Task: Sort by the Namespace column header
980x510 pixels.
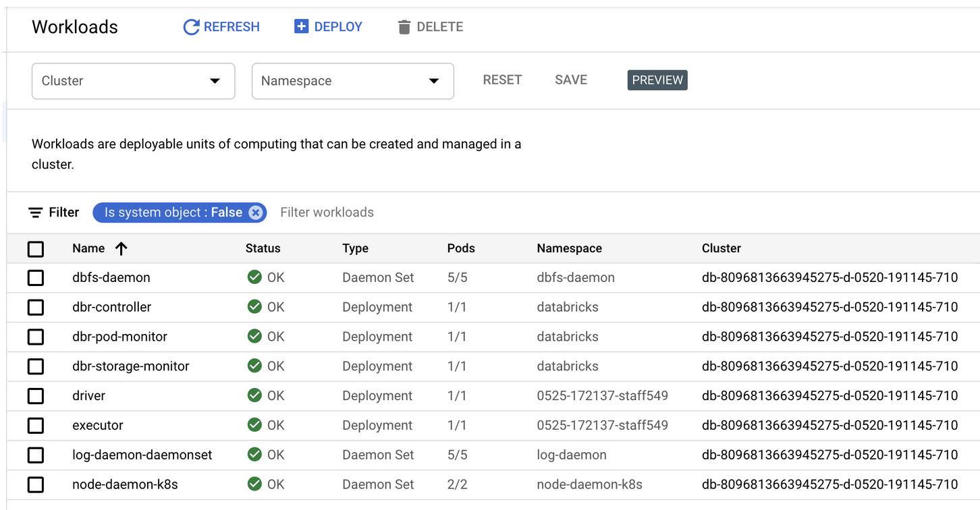Action: [x=570, y=248]
